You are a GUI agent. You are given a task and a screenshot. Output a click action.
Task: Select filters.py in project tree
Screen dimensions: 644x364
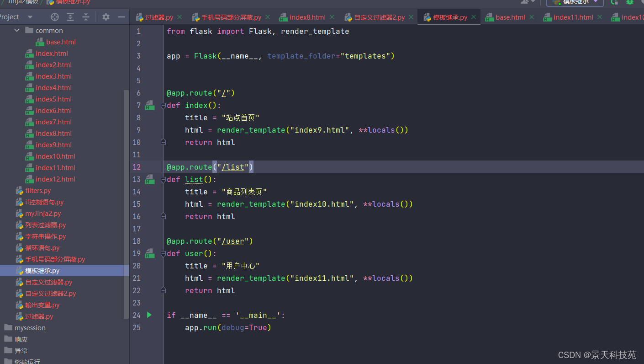pyautogui.click(x=38, y=191)
